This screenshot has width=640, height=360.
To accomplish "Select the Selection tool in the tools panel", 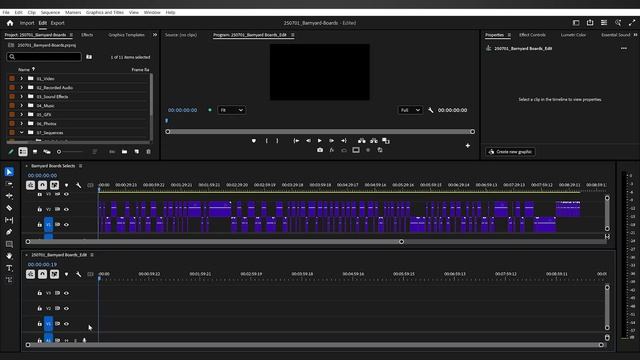I will tap(9, 172).
